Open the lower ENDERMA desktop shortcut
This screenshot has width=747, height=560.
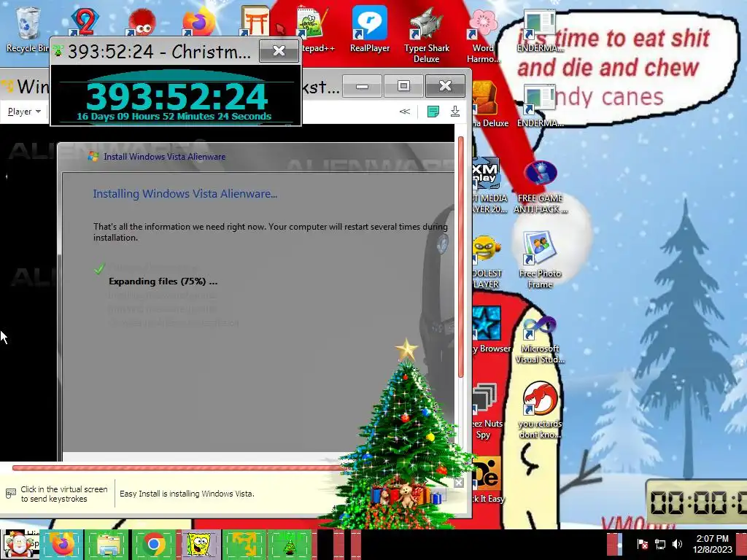(x=540, y=106)
